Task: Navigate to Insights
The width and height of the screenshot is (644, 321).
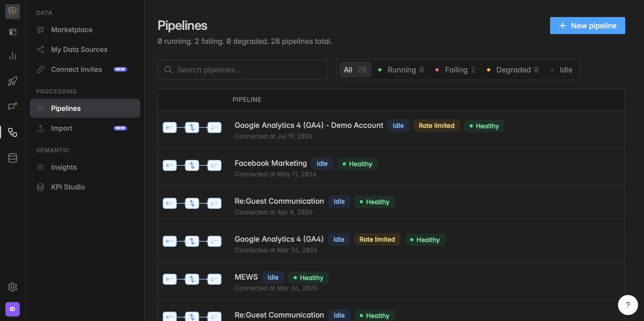Action: click(85, 167)
